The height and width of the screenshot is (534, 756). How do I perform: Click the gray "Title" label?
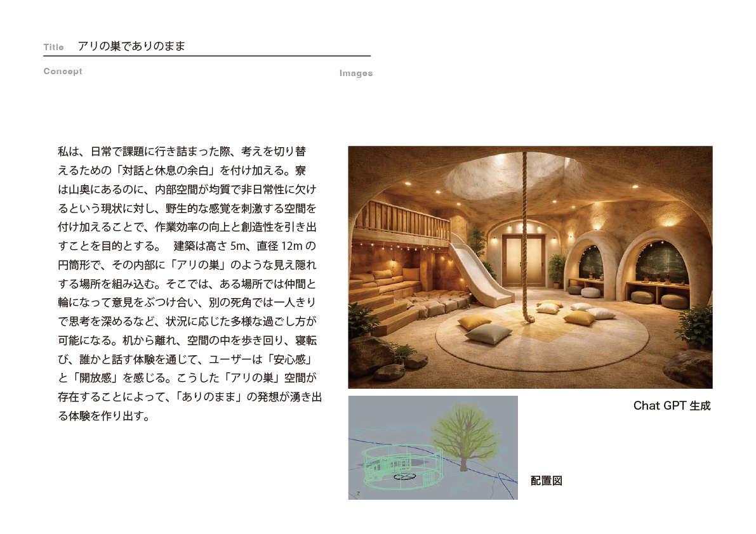pyautogui.click(x=53, y=48)
